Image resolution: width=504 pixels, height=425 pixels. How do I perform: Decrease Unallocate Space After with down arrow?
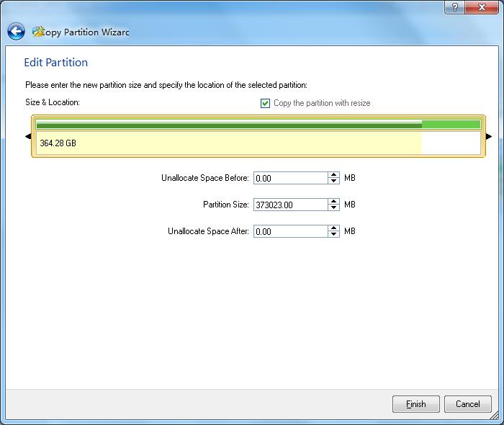[x=333, y=235]
